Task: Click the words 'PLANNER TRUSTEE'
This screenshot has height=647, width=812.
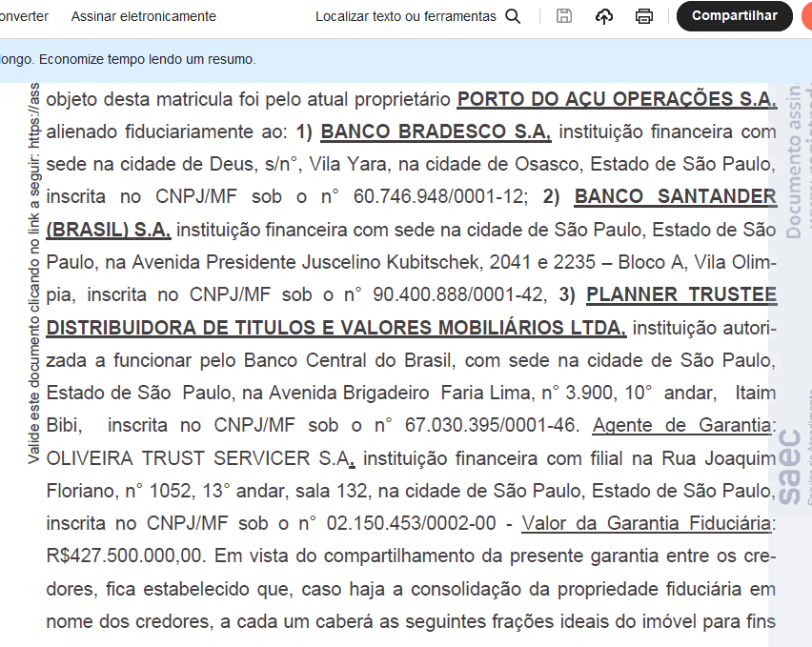Action: coord(681,294)
